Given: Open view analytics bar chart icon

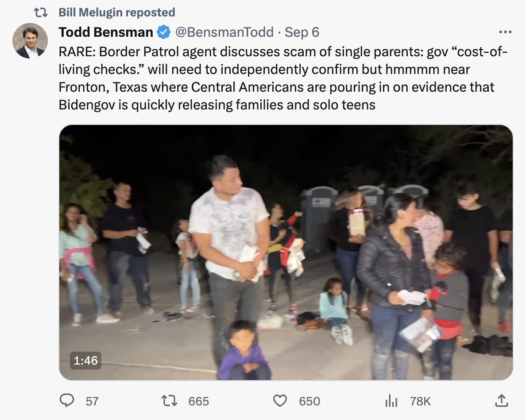Looking at the screenshot, I should pyautogui.click(x=391, y=401).
